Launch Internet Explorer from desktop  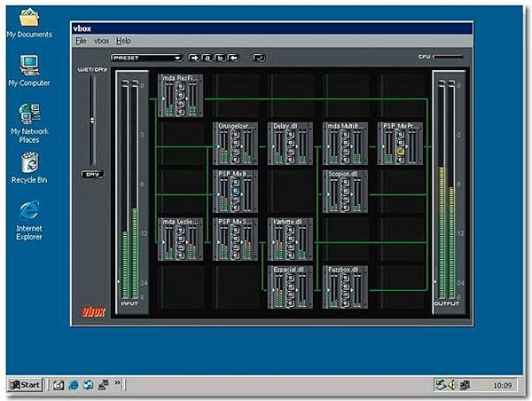tap(29, 220)
